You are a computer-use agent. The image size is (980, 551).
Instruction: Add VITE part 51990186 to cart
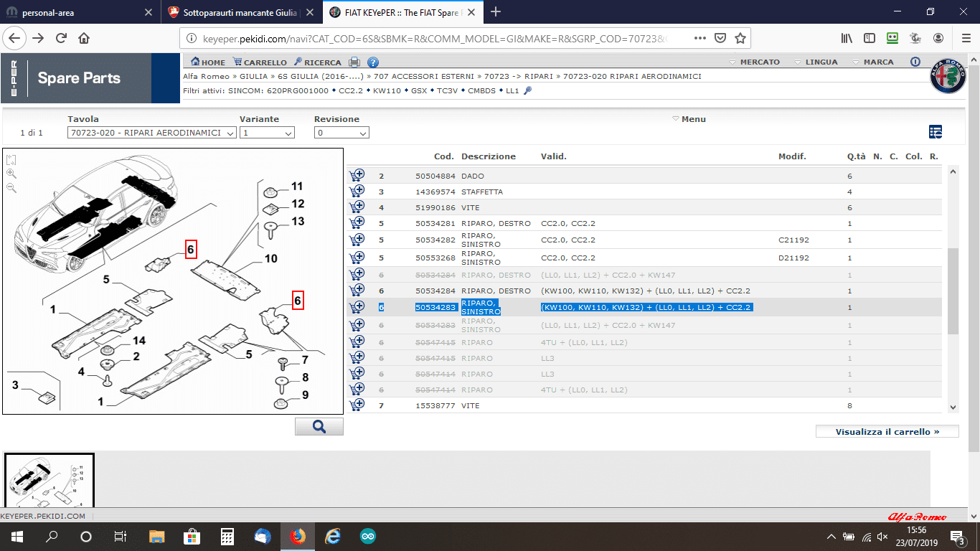click(x=357, y=207)
